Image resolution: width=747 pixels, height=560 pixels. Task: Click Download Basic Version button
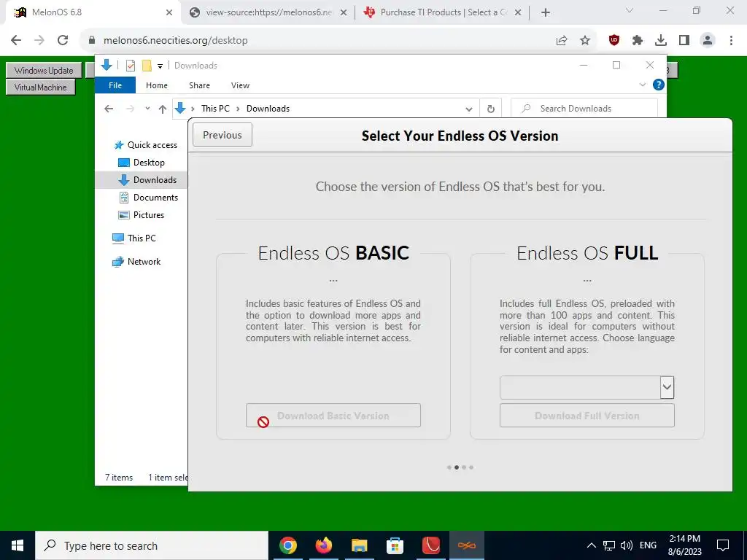point(333,415)
